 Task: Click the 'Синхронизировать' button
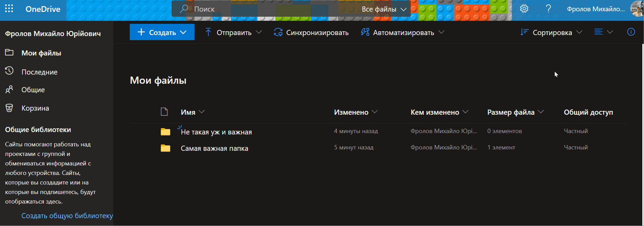[311, 32]
